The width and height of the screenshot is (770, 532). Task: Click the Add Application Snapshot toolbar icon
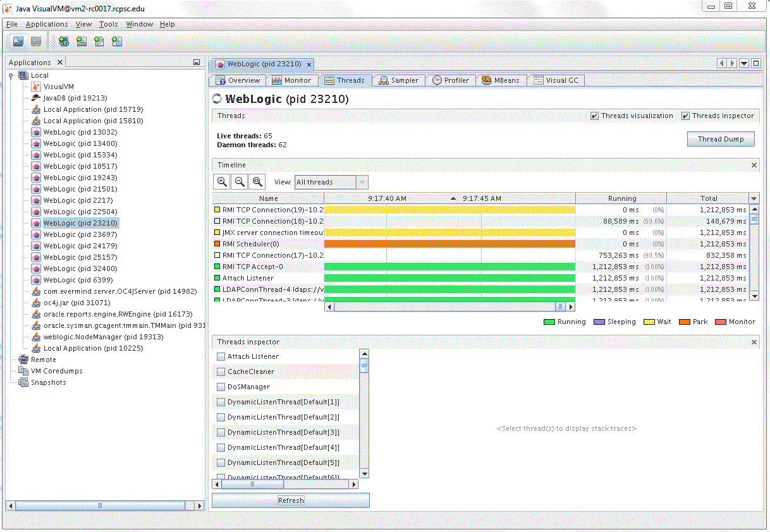116,41
